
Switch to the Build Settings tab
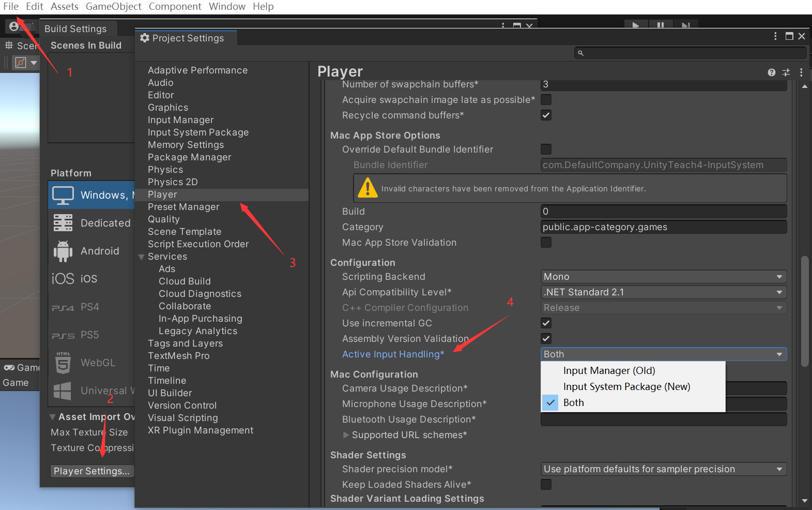[x=75, y=29]
